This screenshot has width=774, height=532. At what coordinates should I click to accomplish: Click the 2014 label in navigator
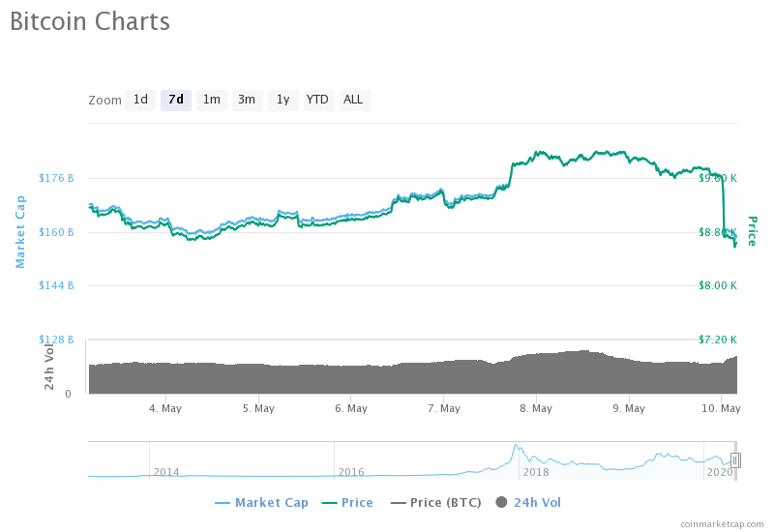click(x=166, y=472)
